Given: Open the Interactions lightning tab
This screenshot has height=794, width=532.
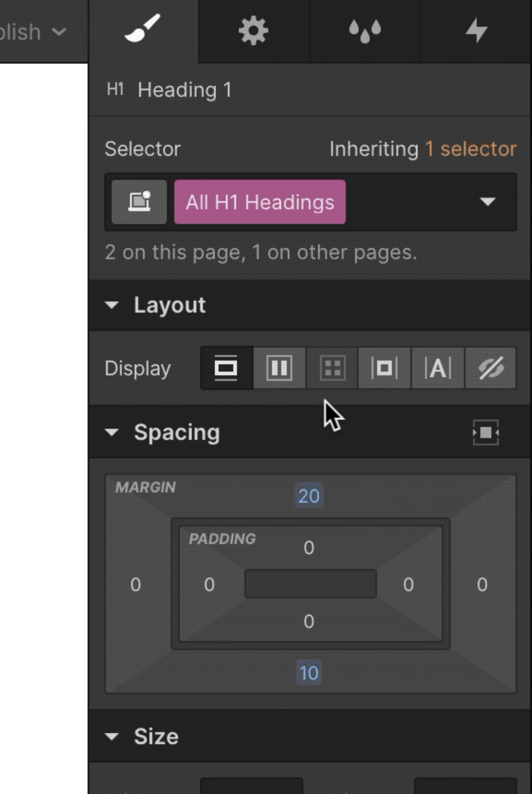Looking at the screenshot, I should [x=478, y=30].
